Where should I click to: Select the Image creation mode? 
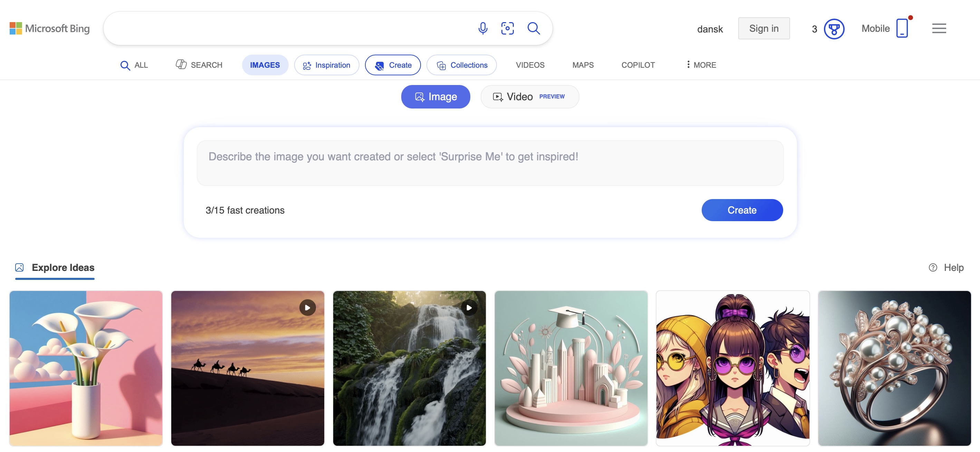pyautogui.click(x=435, y=97)
